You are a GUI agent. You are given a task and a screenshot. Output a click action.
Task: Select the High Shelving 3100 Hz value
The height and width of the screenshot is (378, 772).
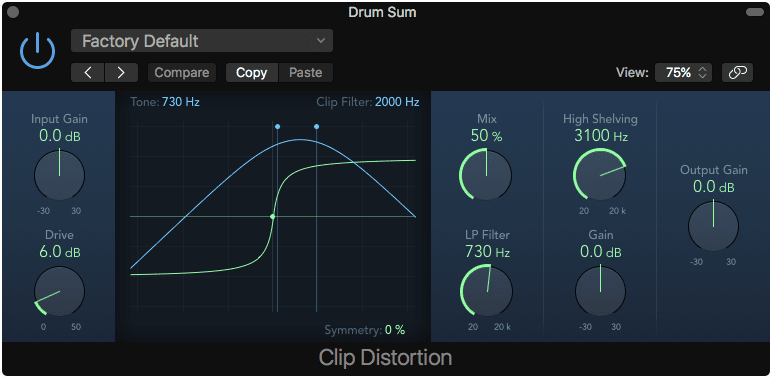(x=601, y=136)
